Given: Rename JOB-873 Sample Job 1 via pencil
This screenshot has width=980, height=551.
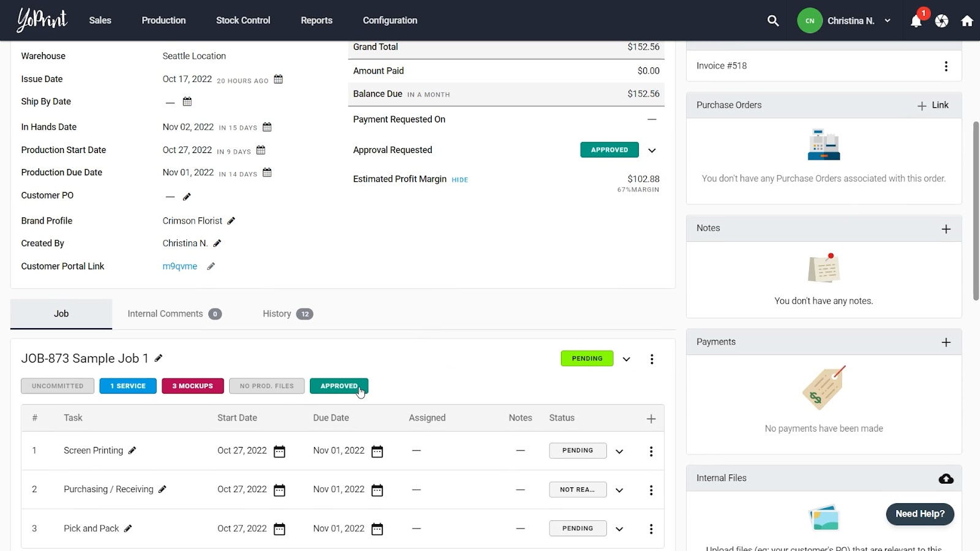Looking at the screenshot, I should 159,358.
